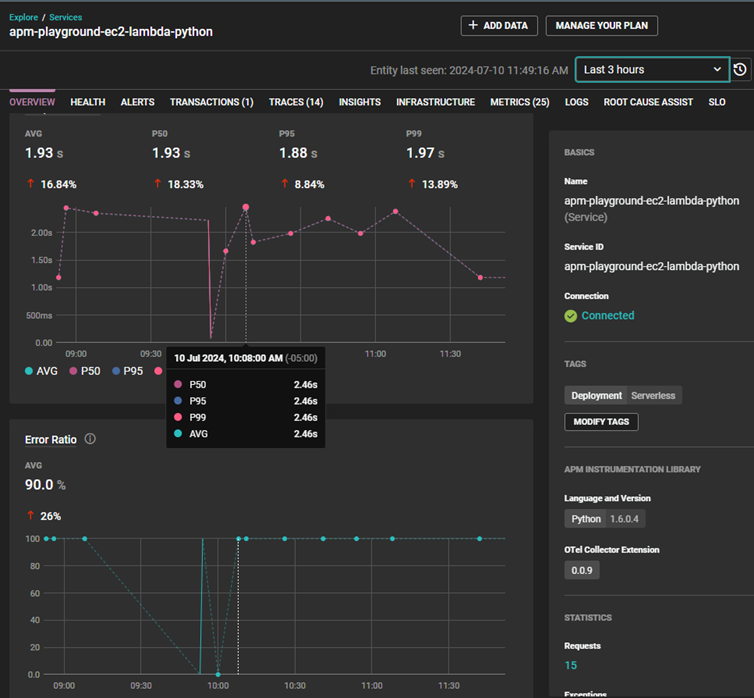Click the Connected status link
The height and width of the screenshot is (698, 754).
coord(608,315)
